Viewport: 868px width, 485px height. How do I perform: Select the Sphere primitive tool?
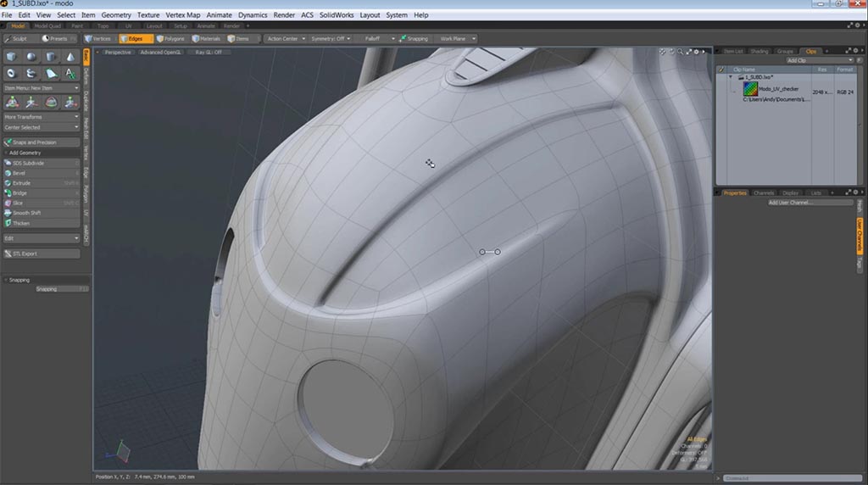point(31,57)
